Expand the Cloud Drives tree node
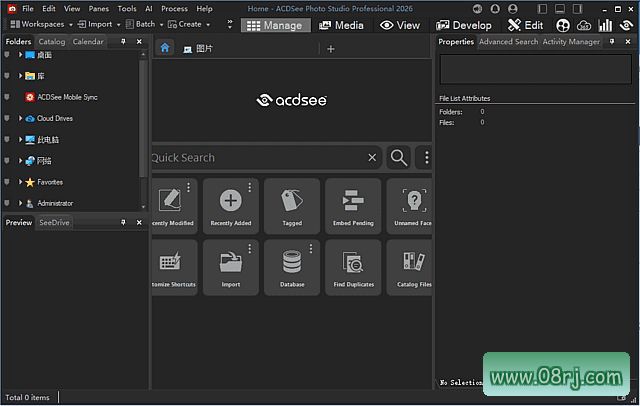 (20, 118)
